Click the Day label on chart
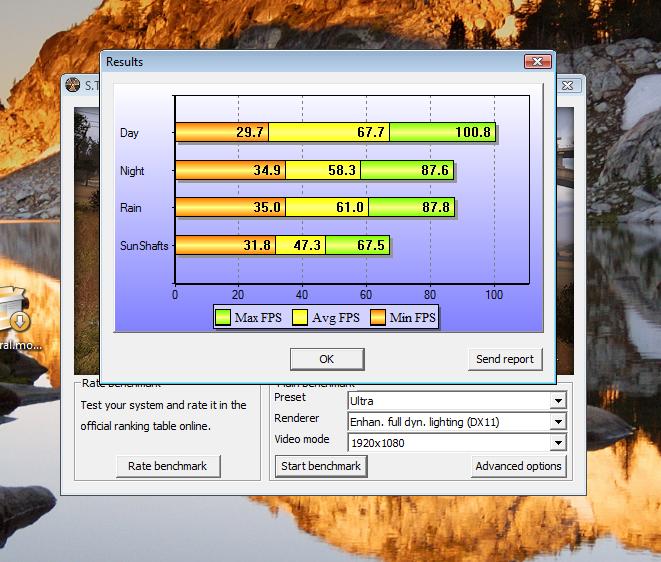 [129, 133]
